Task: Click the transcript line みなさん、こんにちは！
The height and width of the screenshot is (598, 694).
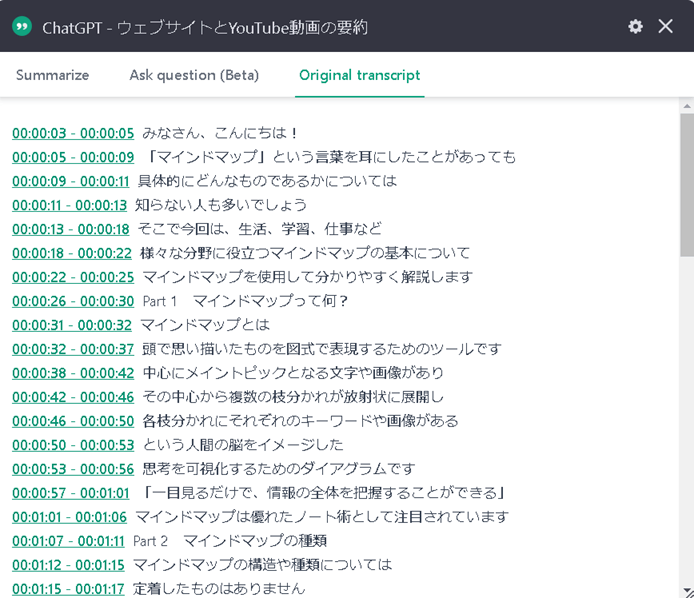Action: tap(220, 133)
